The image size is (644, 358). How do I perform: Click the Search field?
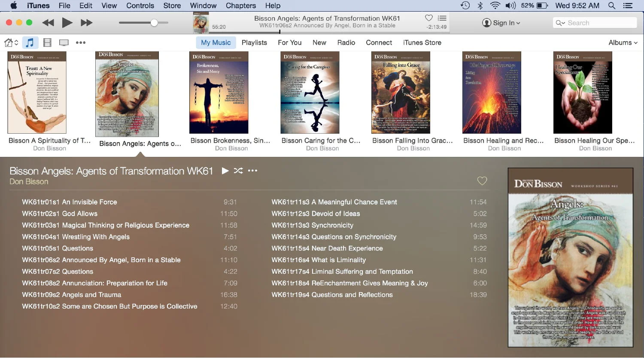point(595,23)
